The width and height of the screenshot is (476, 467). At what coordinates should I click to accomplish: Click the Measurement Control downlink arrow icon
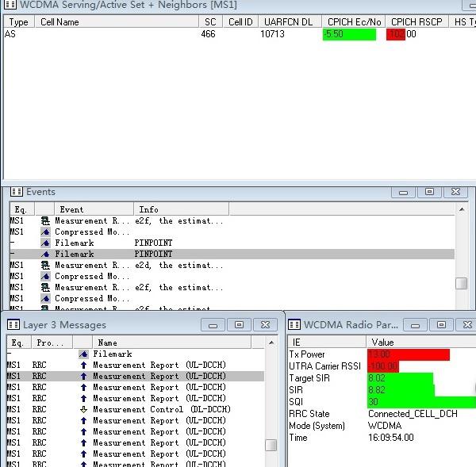[x=83, y=409]
